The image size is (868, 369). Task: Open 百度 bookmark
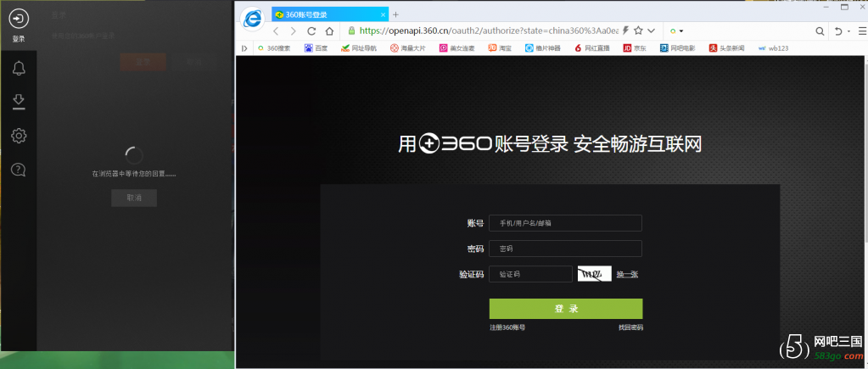316,48
